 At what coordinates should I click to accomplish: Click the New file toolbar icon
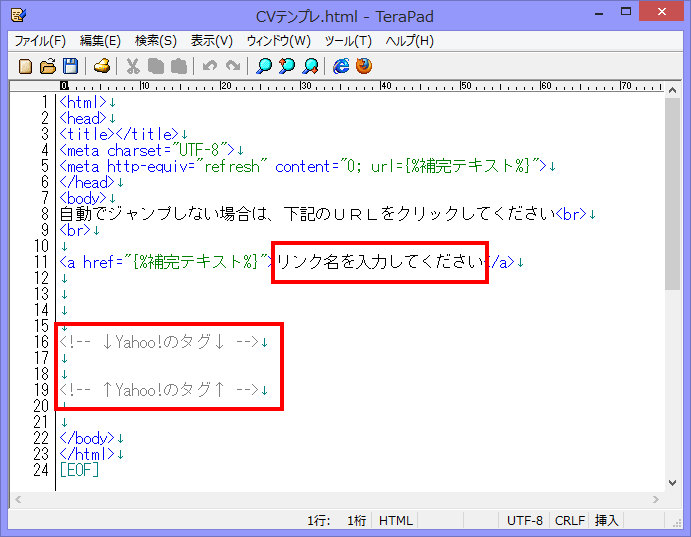click(25, 67)
